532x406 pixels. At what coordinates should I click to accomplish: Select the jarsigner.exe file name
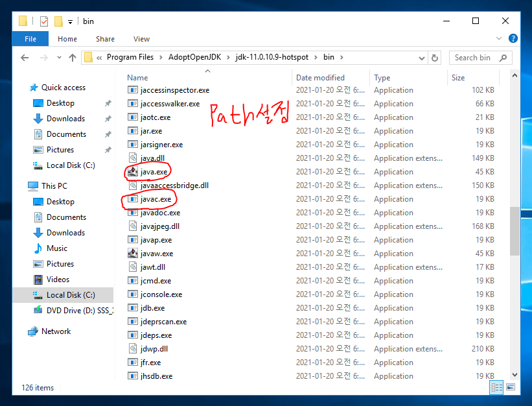(x=161, y=145)
